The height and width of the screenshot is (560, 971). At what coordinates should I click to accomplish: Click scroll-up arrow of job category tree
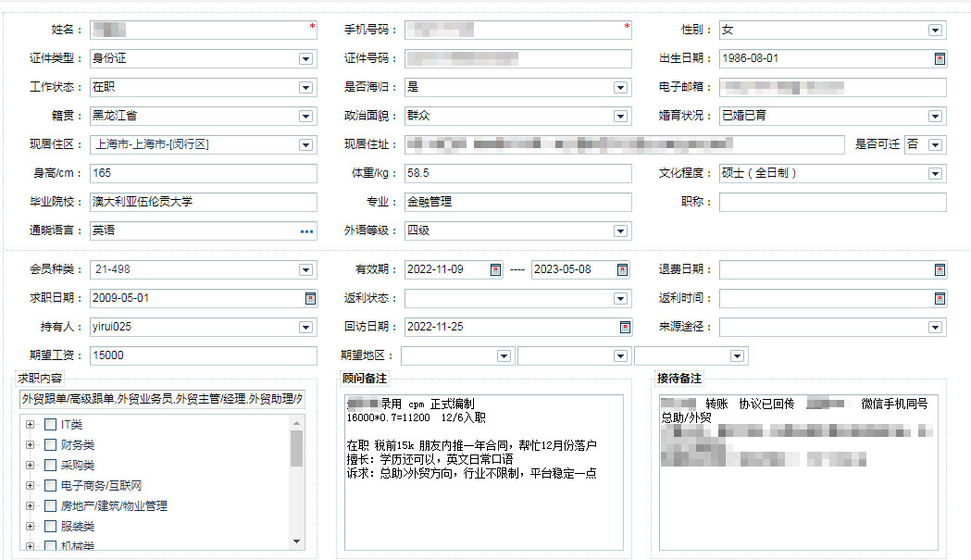pos(296,422)
